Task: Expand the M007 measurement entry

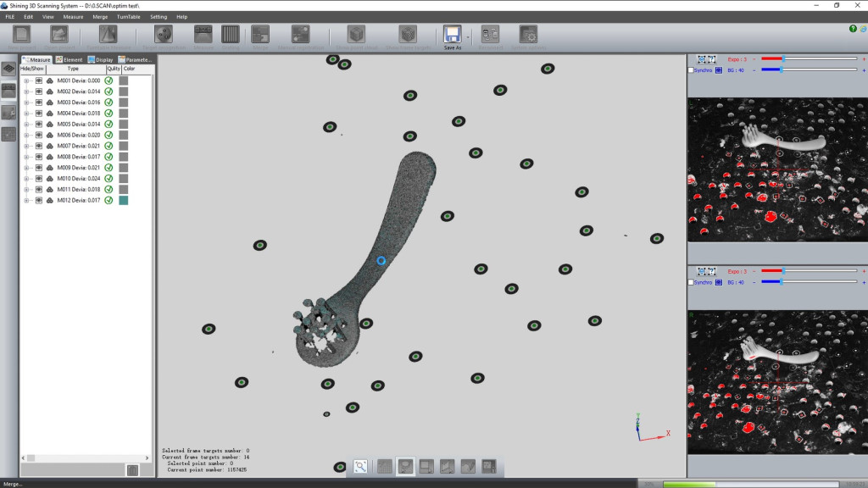Action: coord(26,147)
